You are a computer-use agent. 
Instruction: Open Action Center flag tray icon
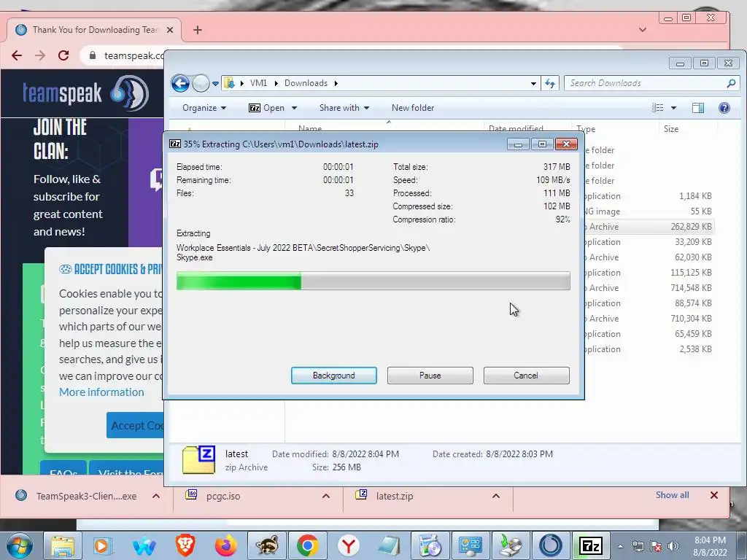pos(656,546)
